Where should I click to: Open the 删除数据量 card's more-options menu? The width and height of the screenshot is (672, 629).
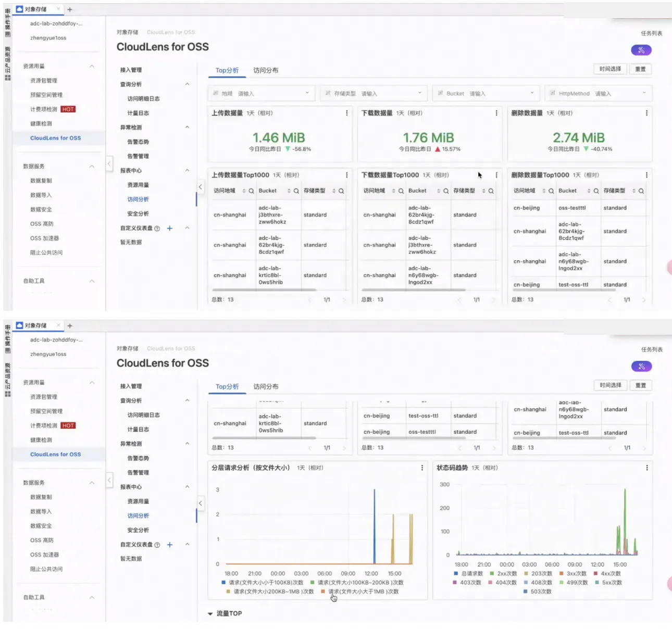coord(647,113)
